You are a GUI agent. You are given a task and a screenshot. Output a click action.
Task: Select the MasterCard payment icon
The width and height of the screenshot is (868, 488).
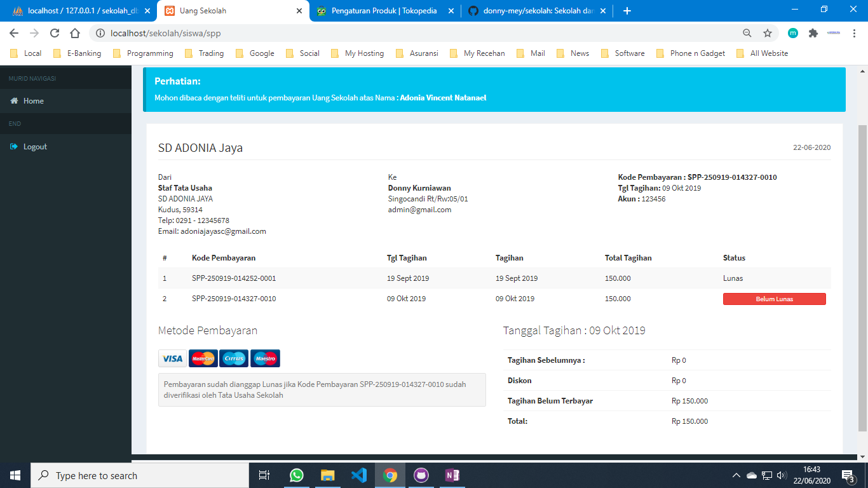203,358
